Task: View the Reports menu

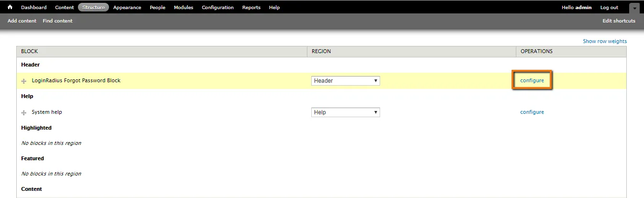Action: tap(251, 8)
